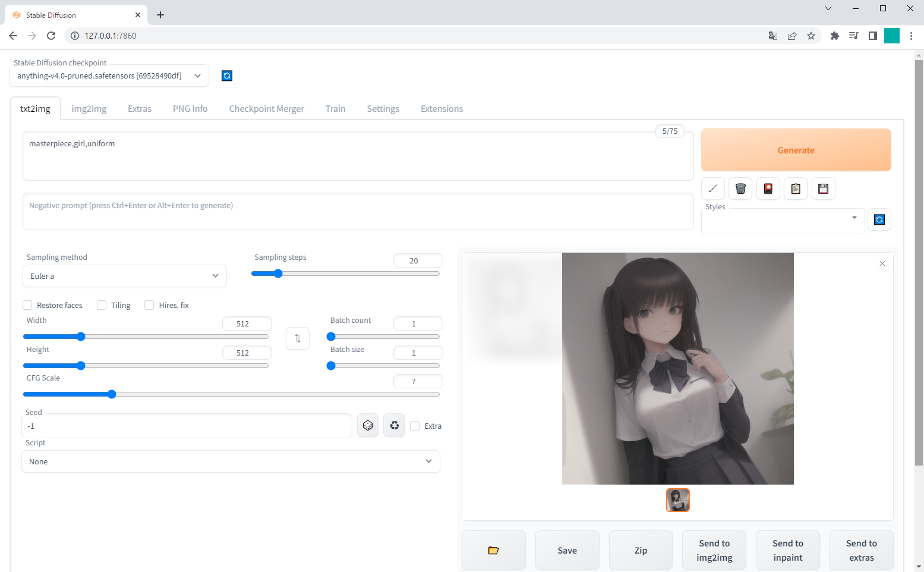
Task: Click the translate page icon
Action: click(x=773, y=36)
